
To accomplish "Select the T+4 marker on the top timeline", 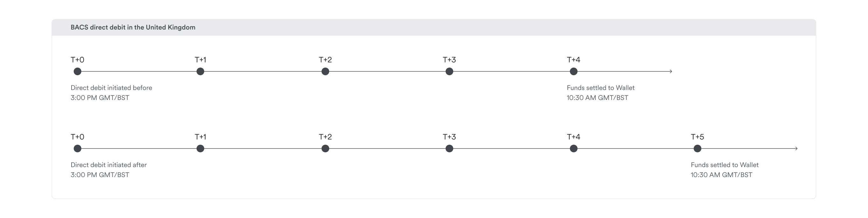I will tap(573, 71).
